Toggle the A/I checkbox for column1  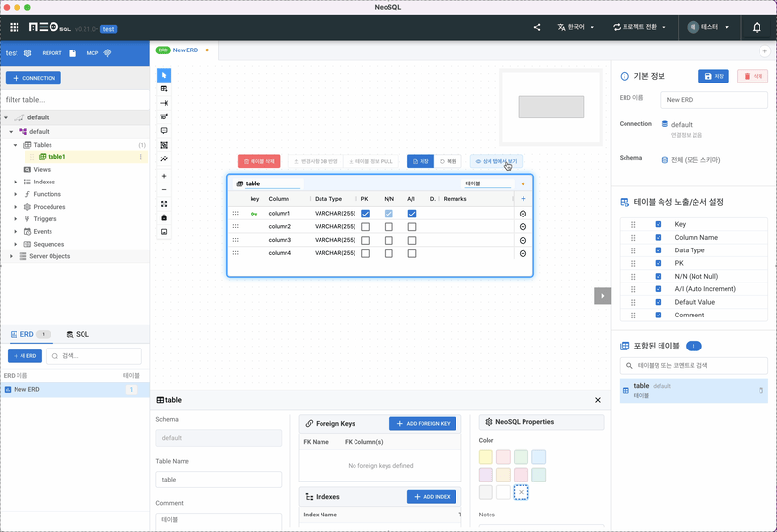coord(412,213)
